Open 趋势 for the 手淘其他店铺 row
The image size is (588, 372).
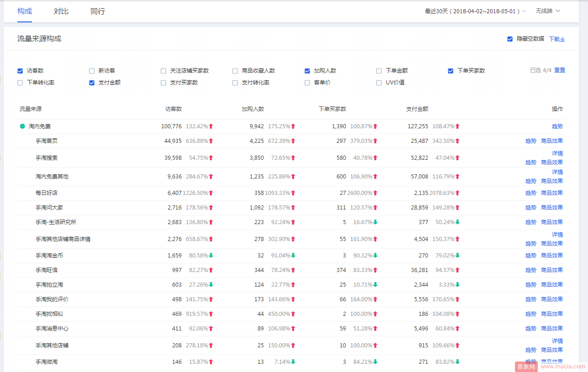(x=531, y=350)
